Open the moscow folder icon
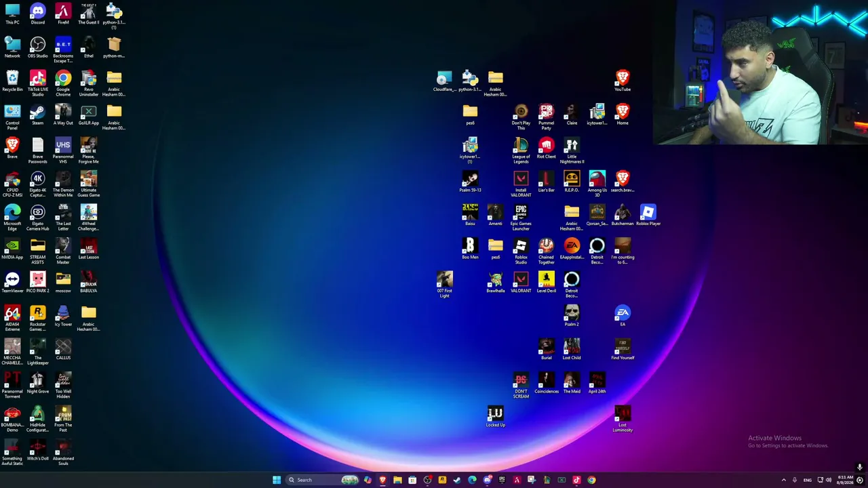The width and height of the screenshot is (868, 488). coord(63,282)
